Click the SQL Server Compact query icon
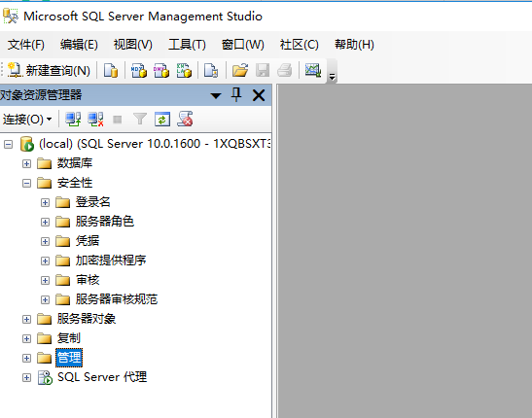The width and height of the screenshot is (532, 418). click(211, 71)
